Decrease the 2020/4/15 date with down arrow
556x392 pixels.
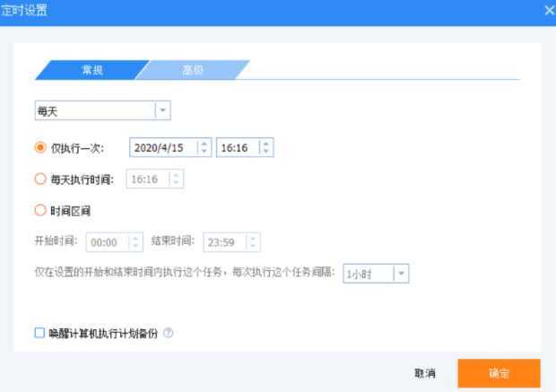pyautogui.click(x=204, y=151)
